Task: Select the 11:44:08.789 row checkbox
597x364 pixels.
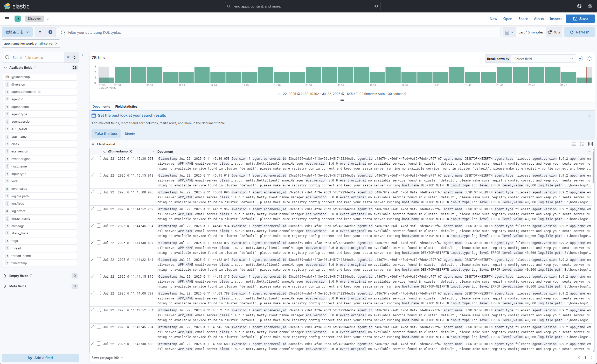Action: (x=99, y=293)
